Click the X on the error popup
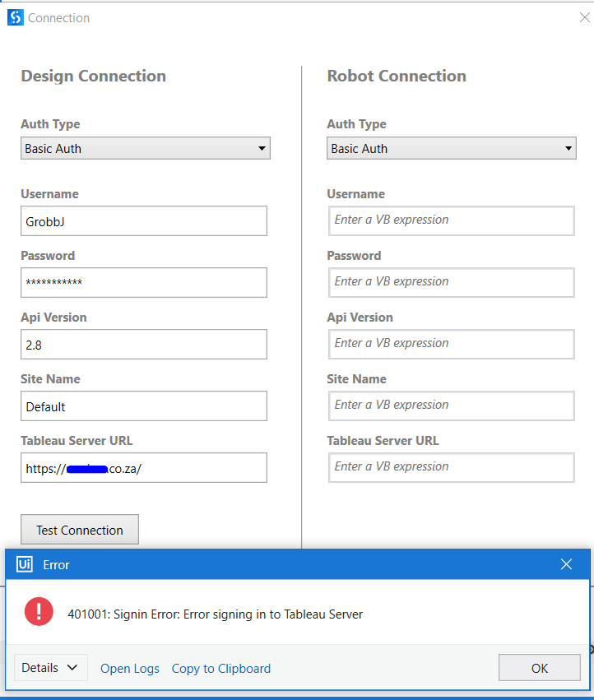 point(566,564)
